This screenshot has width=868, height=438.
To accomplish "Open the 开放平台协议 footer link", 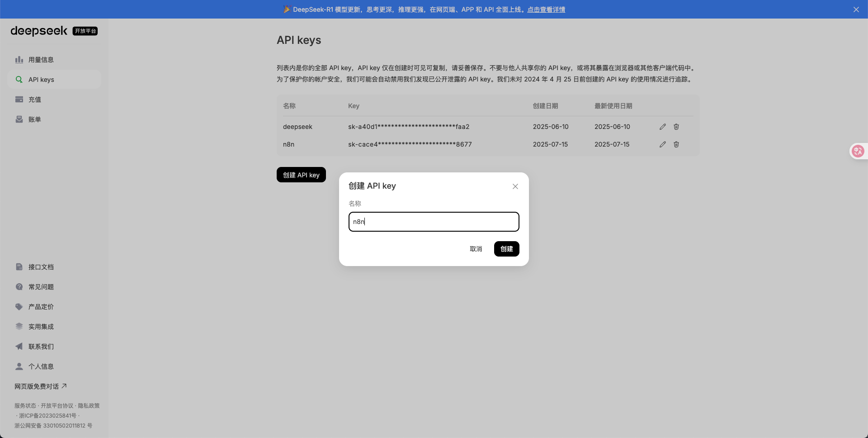I will 57,406.
